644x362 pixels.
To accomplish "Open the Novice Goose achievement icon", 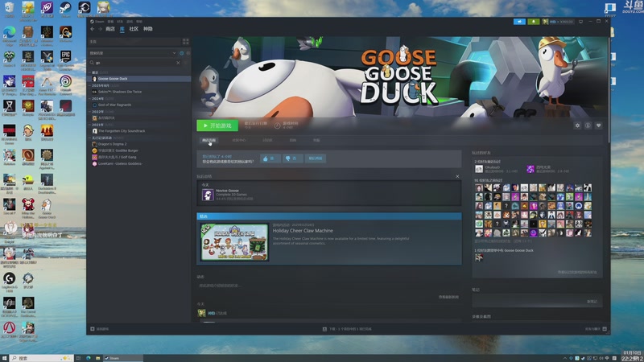I will (x=208, y=195).
